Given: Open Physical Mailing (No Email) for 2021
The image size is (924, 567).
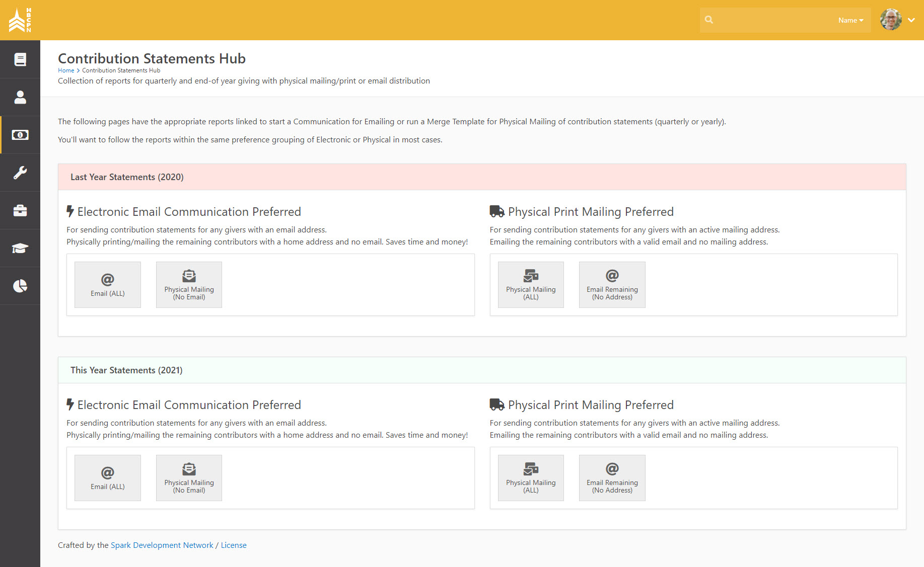Looking at the screenshot, I should pos(189,478).
